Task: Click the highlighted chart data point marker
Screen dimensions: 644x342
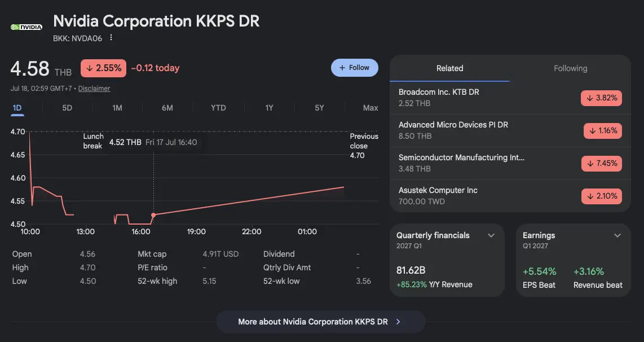Action: [153, 215]
